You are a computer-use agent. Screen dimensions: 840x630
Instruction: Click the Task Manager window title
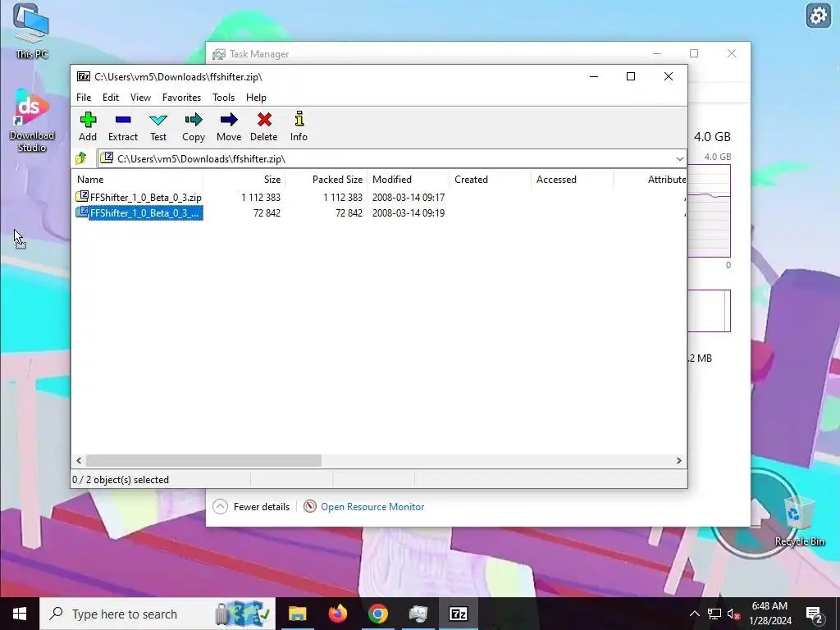259,54
